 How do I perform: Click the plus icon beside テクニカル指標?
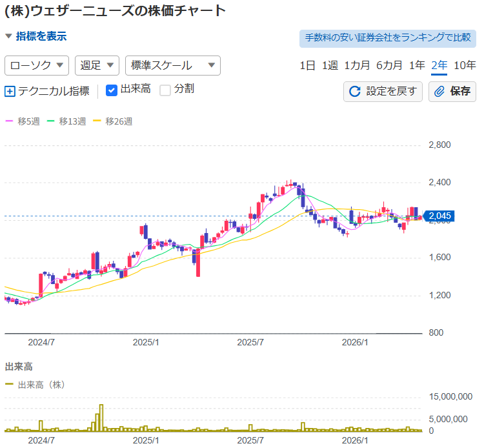click(x=10, y=92)
